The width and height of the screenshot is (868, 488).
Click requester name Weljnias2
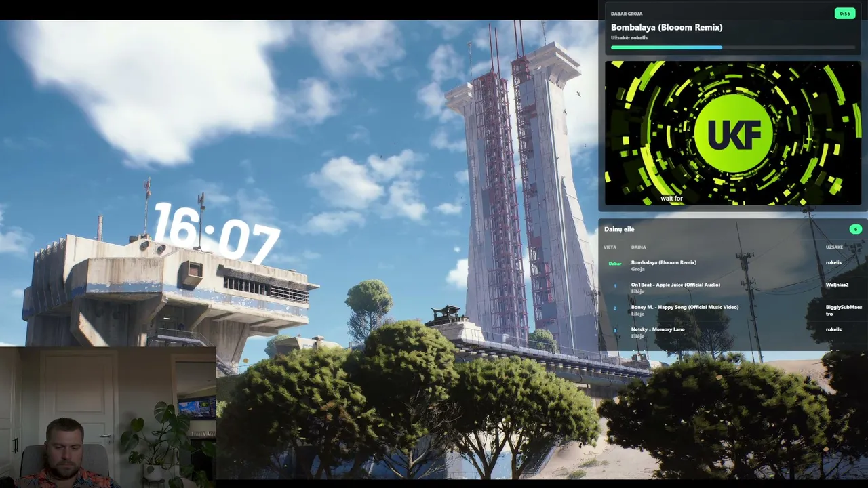pos(837,285)
